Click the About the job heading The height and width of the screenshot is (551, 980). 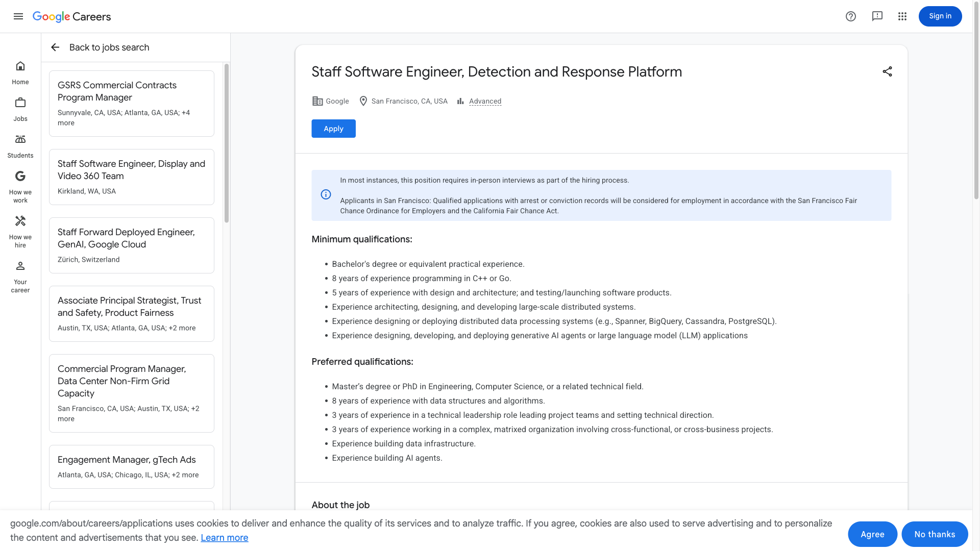pyautogui.click(x=340, y=505)
